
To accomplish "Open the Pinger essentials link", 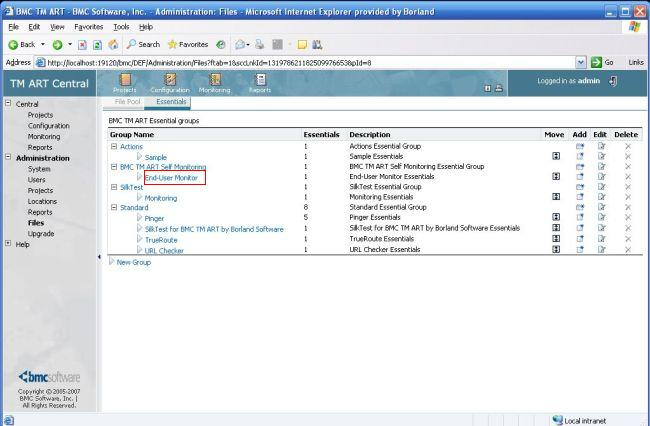I will 154,218.
